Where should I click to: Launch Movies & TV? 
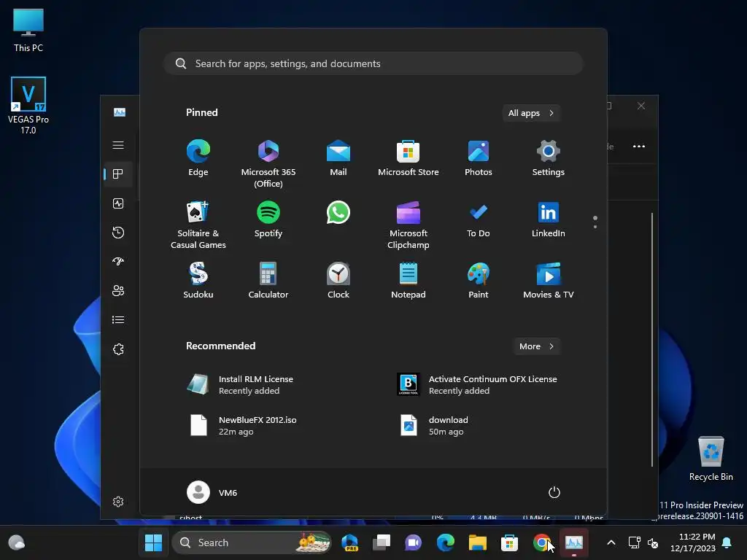pyautogui.click(x=549, y=281)
